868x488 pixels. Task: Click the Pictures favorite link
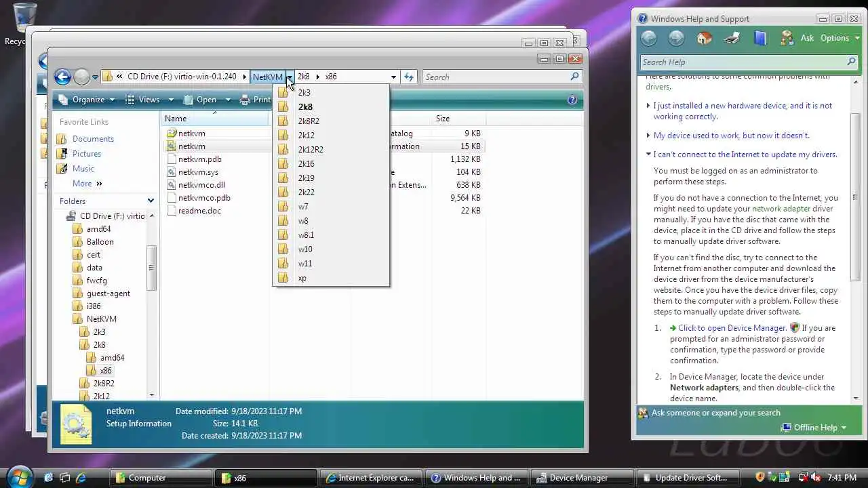87,154
